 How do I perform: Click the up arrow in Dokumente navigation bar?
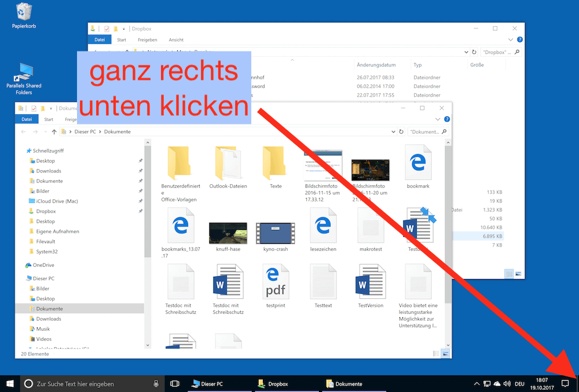pos(54,131)
